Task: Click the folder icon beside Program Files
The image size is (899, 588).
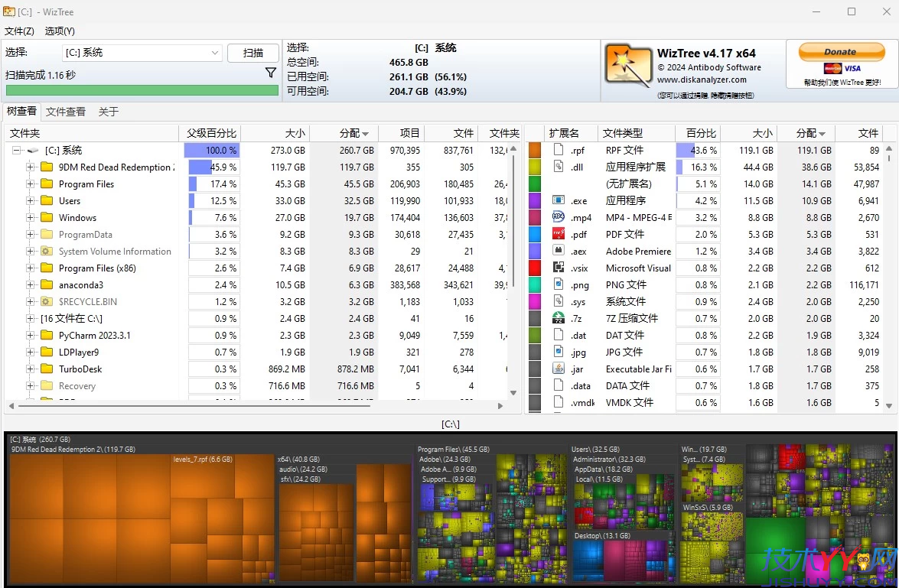Action: [46, 184]
